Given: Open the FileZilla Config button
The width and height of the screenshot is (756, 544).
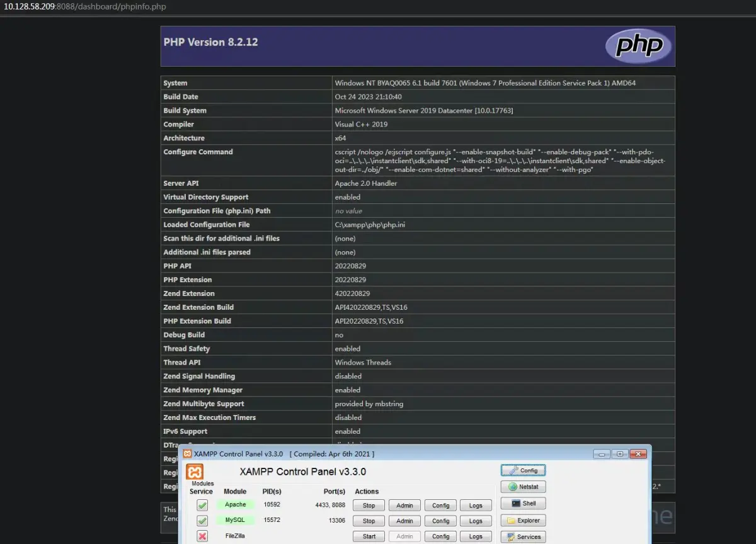Looking at the screenshot, I should [x=440, y=536].
